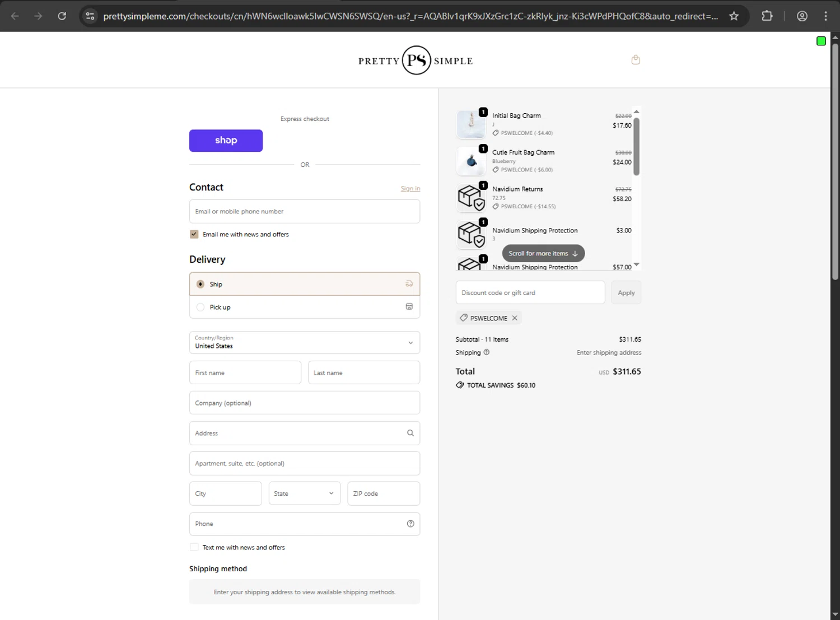The width and height of the screenshot is (840, 620).
Task: Click the Shipping info question icon
Action: (x=486, y=352)
